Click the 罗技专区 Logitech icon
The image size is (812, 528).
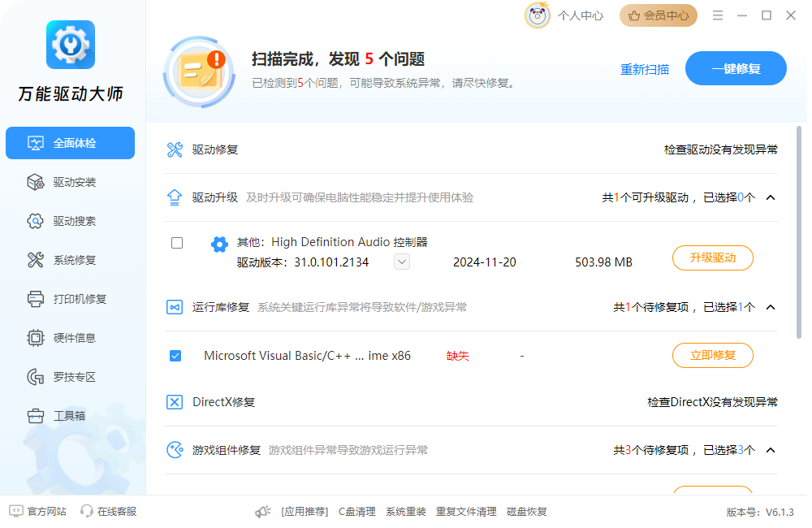(x=35, y=377)
